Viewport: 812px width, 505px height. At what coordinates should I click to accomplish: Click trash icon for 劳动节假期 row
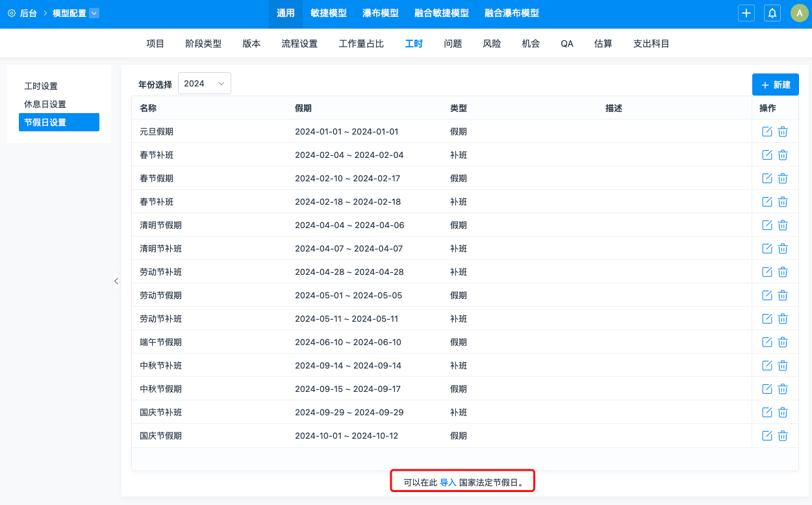click(x=783, y=295)
